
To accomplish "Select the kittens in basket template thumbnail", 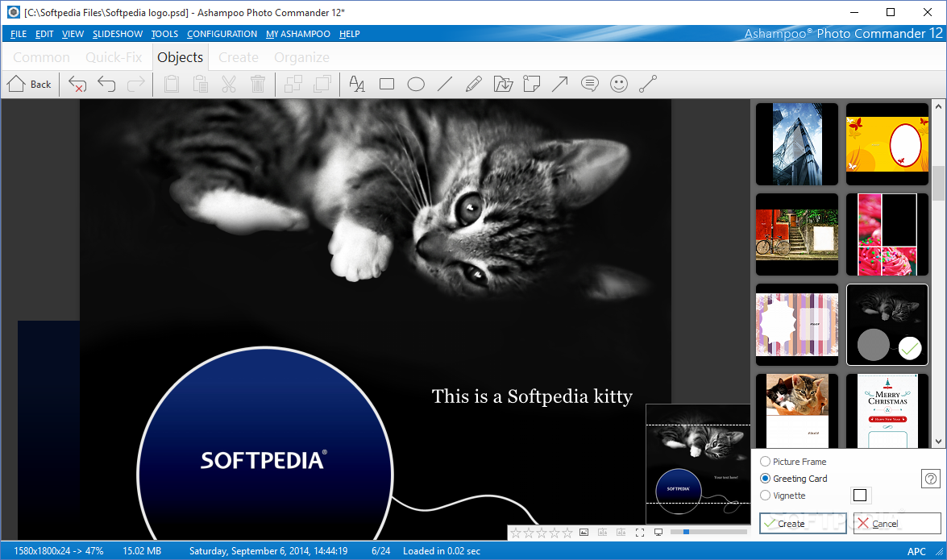I will point(797,411).
